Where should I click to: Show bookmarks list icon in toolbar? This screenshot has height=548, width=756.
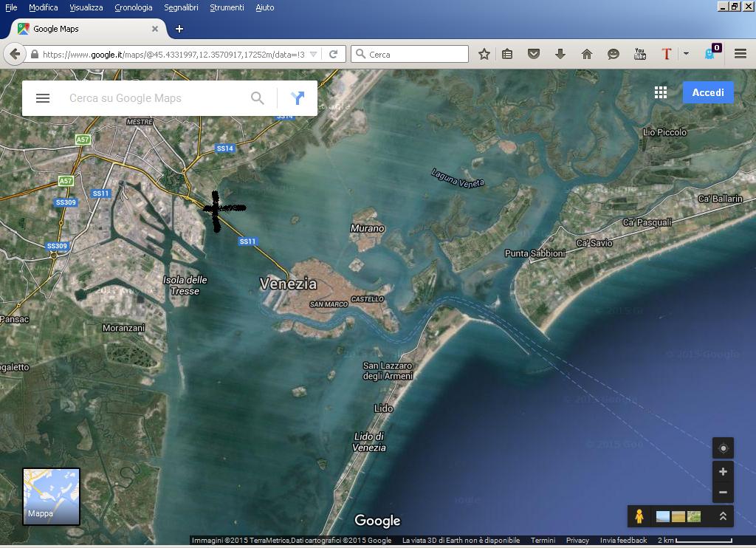pyautogui.click(x=507, y=54)
